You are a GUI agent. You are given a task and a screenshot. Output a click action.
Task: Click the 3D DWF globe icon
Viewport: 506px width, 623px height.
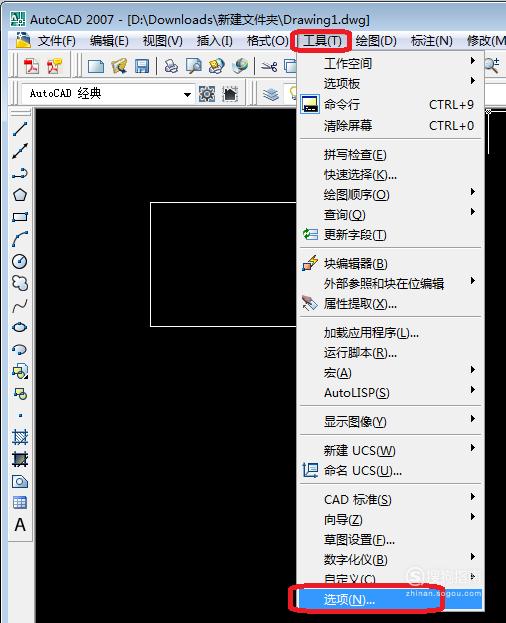click(x=240, y=66)
